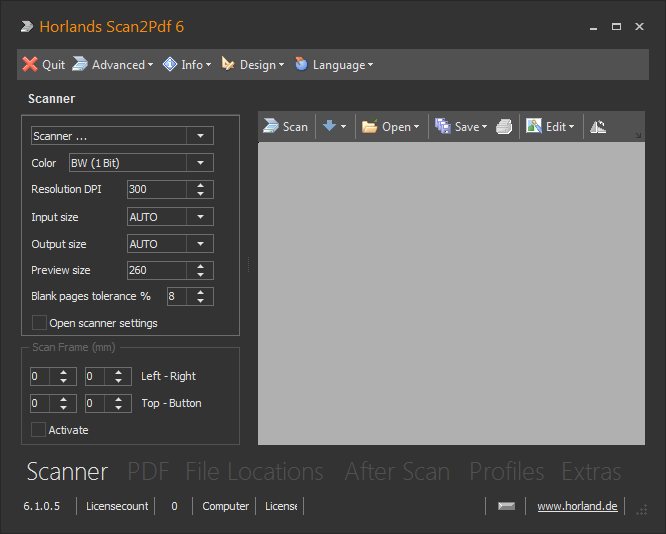Decrease the Button scan frame value
This screenshot has width=666, height=534.
click(x=119, y=408)
